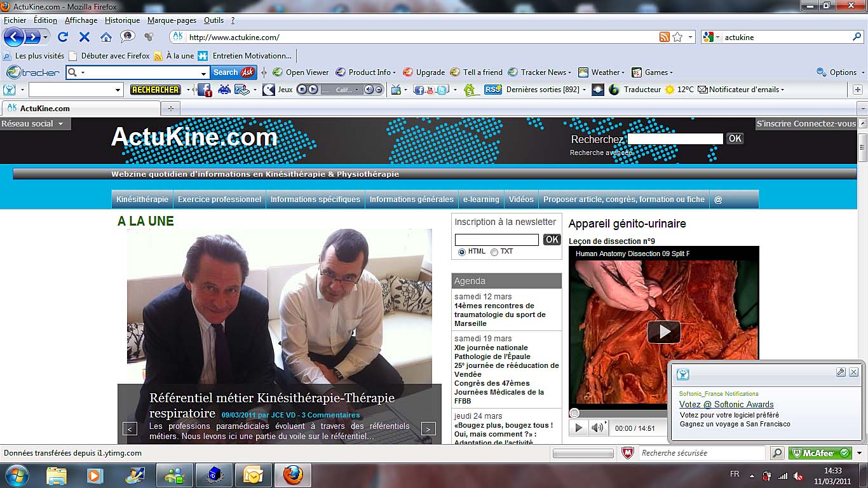Open the Affichage menu

click(81, 20)
